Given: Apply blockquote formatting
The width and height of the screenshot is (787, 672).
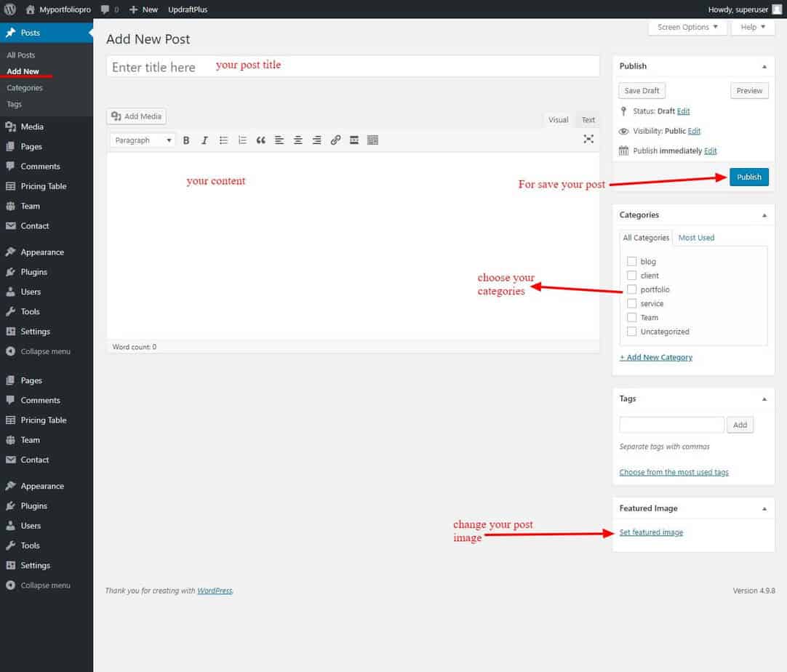Looking at the screenshot, I should point(261,140).
